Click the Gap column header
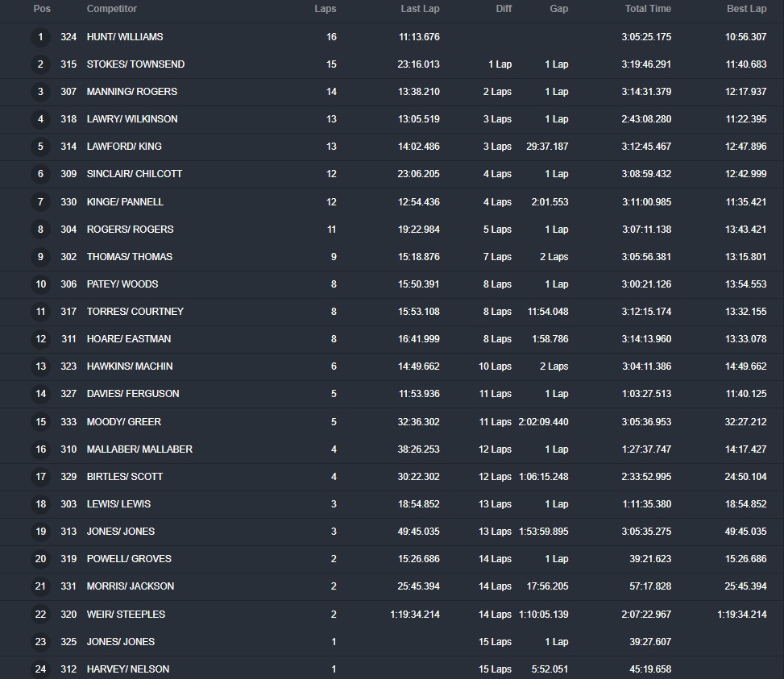This screenshot has width=784, height=679. [x=558, y=9]
